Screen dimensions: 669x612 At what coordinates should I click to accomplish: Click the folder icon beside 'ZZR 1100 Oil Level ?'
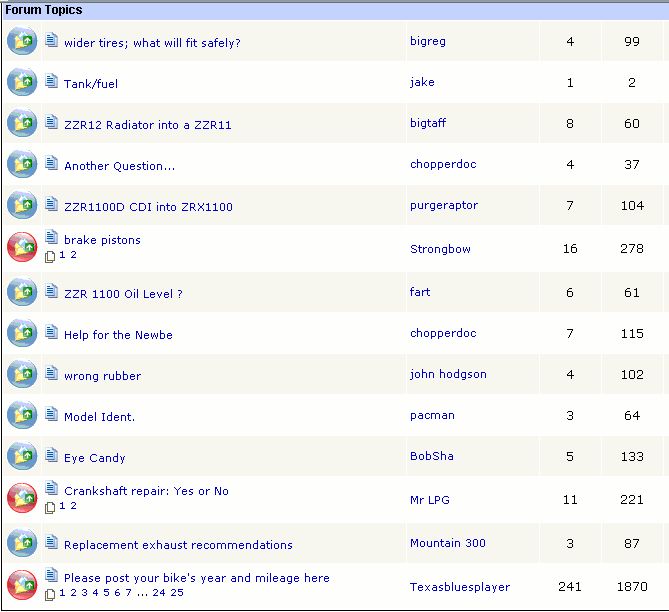(22, 293)
